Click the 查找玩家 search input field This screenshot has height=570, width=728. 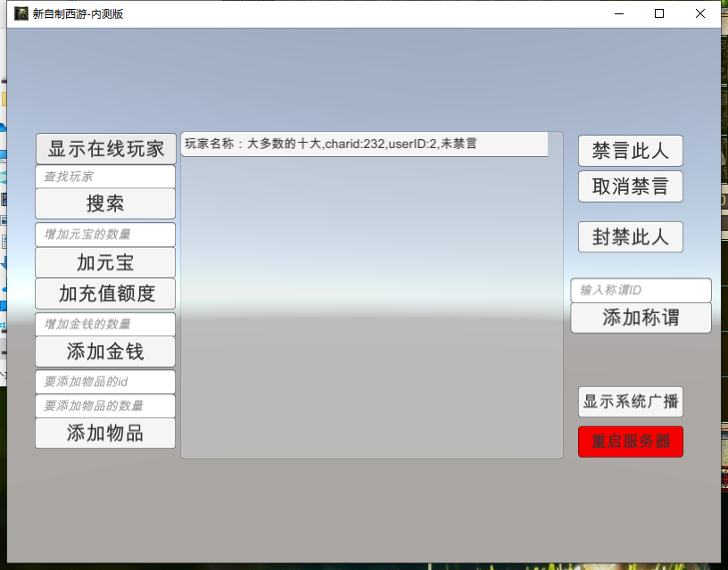(x=104, y=176)
